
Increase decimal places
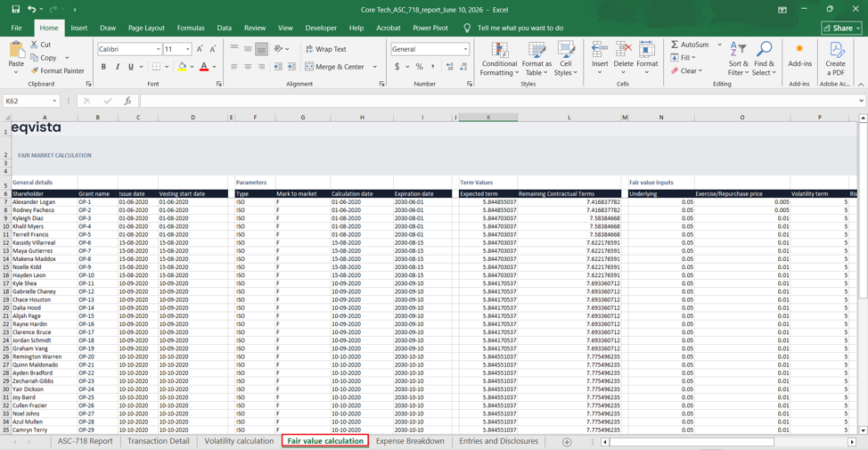click(449, 67)
